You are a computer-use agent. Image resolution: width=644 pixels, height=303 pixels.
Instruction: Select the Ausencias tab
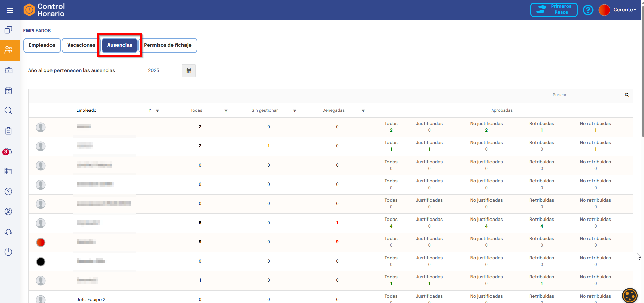(120, 45)
